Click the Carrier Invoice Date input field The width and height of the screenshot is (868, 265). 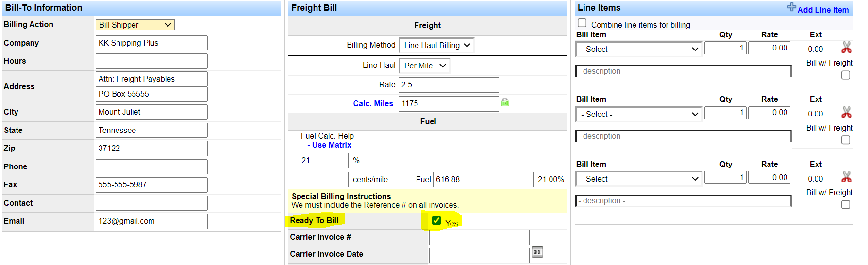[479, 255]
